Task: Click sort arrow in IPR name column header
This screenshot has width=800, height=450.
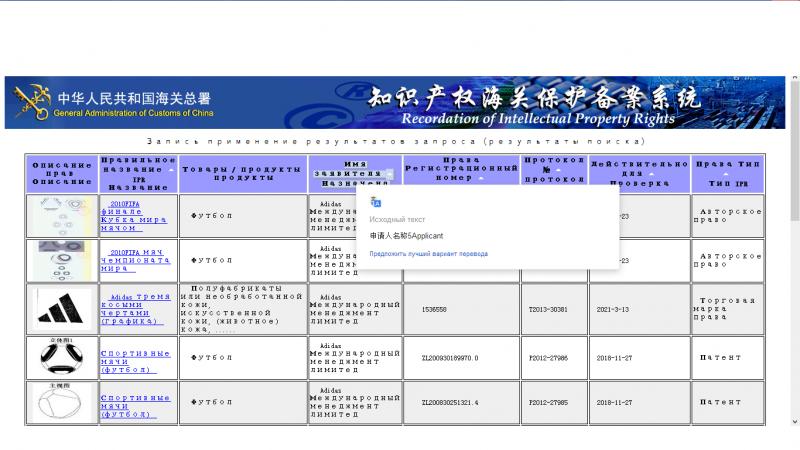Action: [170, 171]
